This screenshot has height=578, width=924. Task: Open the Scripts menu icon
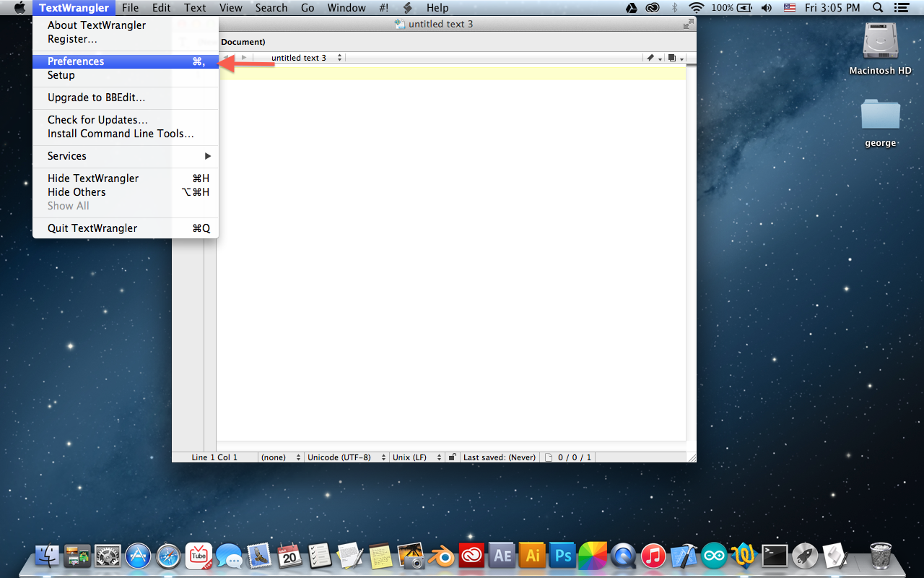click(x=408, y=8)
